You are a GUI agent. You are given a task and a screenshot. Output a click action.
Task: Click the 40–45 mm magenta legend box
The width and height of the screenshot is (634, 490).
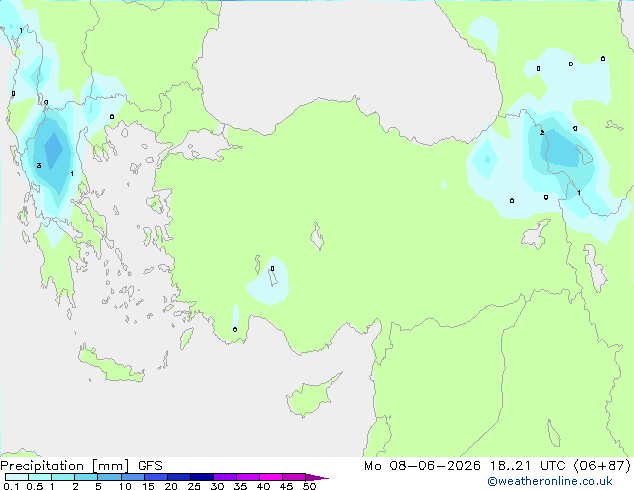(271, 477)
